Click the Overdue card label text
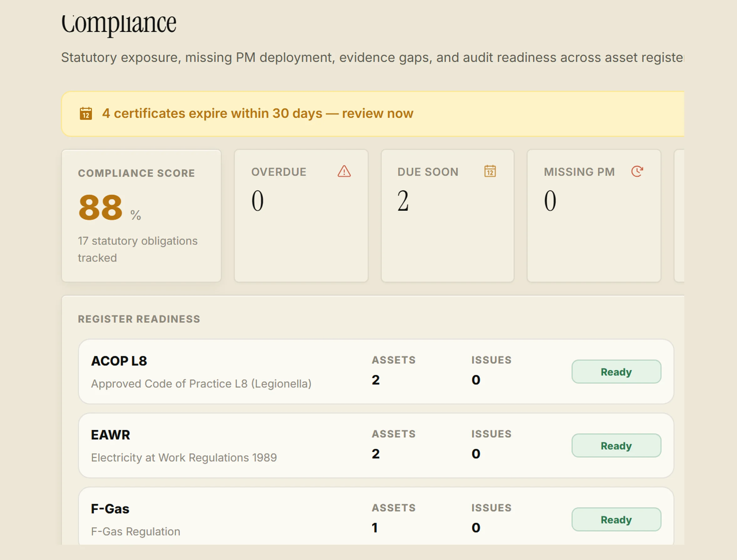Screen dimensions: 737x560 click(279, 172)
